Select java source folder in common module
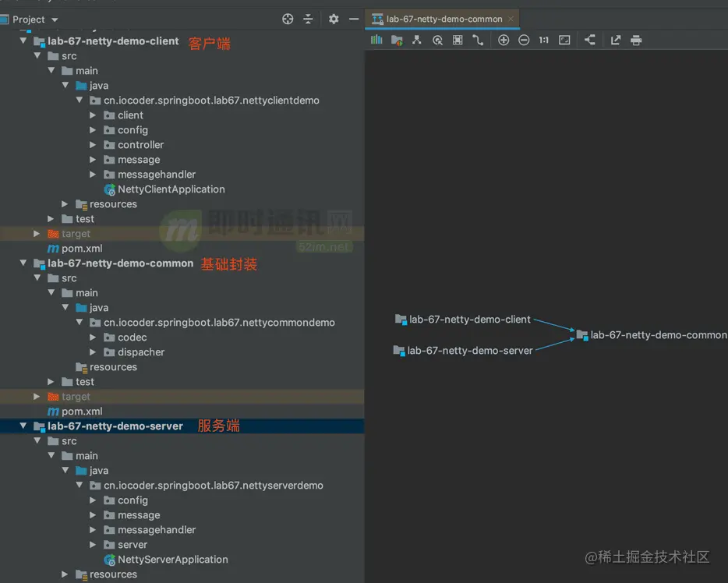The image size is (728, 583). 98,308
